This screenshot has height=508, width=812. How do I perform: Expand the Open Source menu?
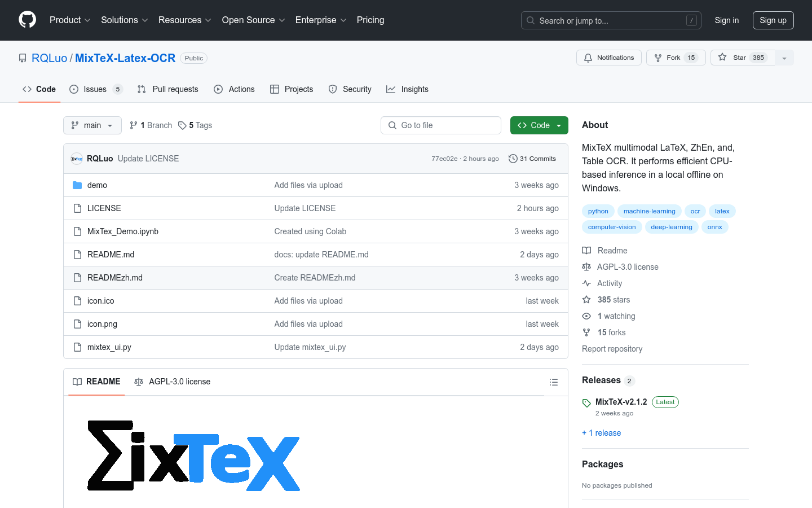click(254, 20)
